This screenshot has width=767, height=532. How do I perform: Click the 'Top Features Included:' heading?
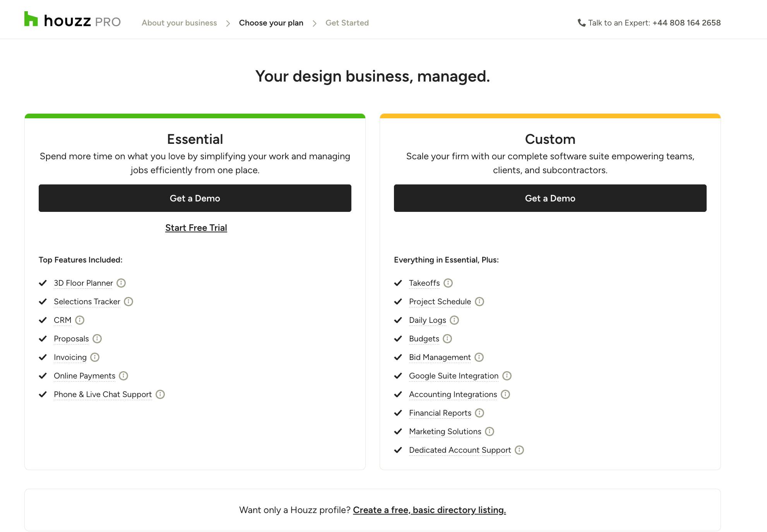[x=80, y=260]
